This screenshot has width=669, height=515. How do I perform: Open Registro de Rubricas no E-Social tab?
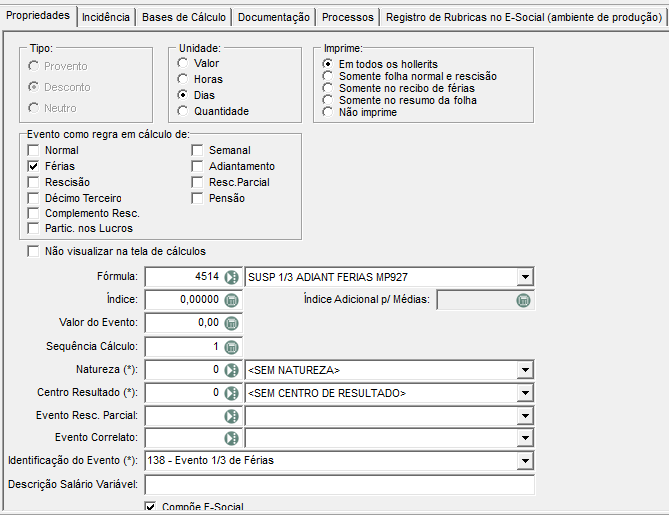[524, 17]
